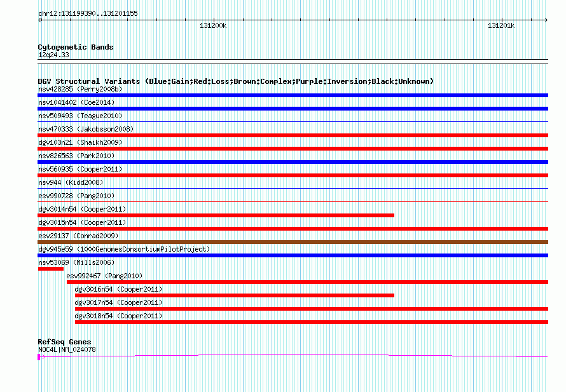The image size is (566, 392).
Task: Select the small red bar under nsv53069
Action: click(x=50, y=269)
